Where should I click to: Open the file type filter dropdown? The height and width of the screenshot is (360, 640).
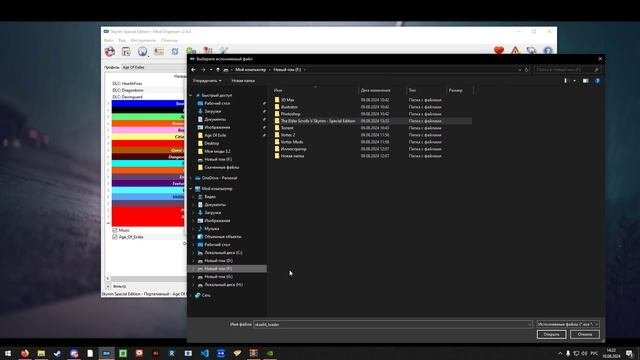(568, 324)
